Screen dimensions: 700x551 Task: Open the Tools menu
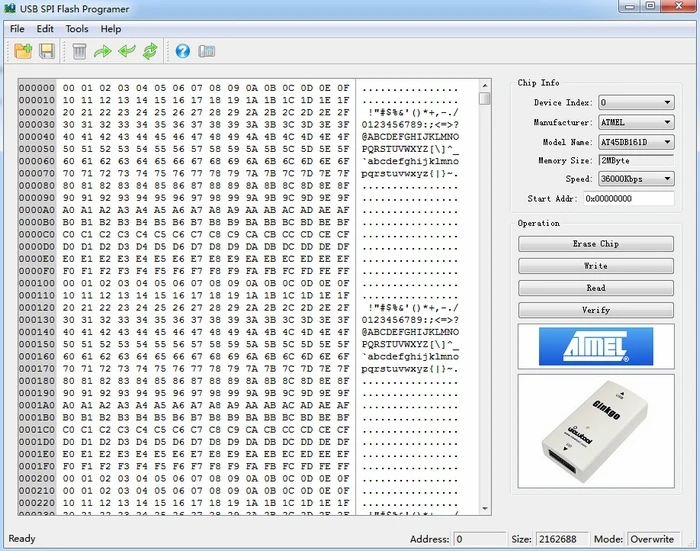pyautogui.click(x=77, y=29)
